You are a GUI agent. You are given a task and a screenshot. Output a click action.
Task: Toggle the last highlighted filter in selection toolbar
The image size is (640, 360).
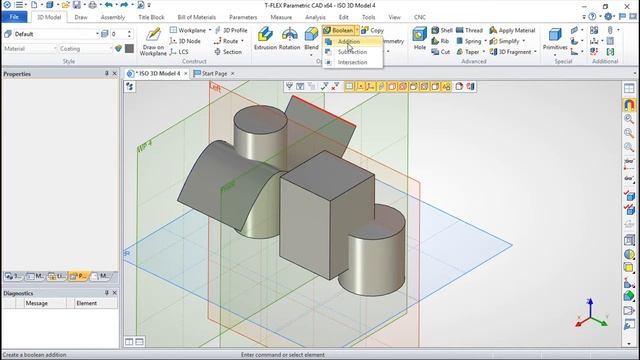click(x=446, y=86)
